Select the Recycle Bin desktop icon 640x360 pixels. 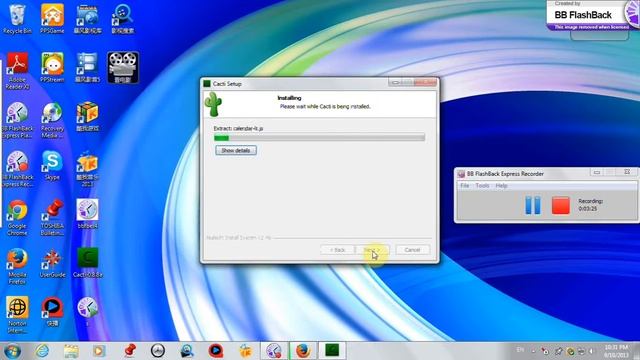(x=17, y=19)
